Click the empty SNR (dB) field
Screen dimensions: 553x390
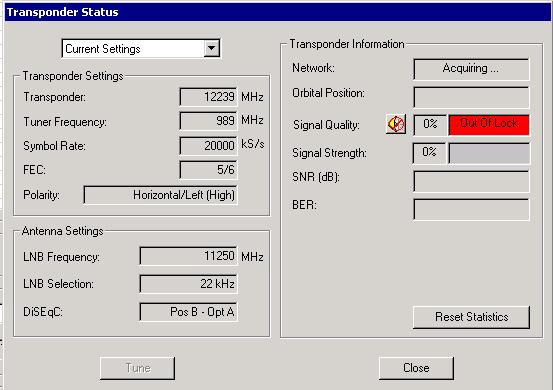pyautogui.click(x=471, y=181)
